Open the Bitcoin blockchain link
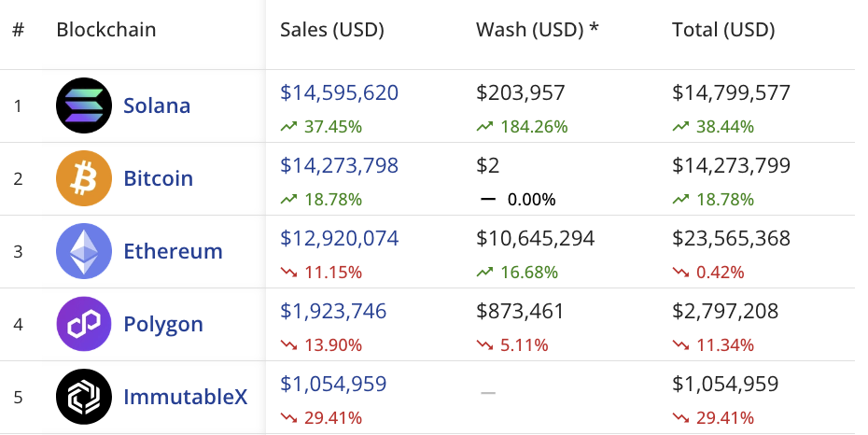868x435 pixels. tap(159, 178)
